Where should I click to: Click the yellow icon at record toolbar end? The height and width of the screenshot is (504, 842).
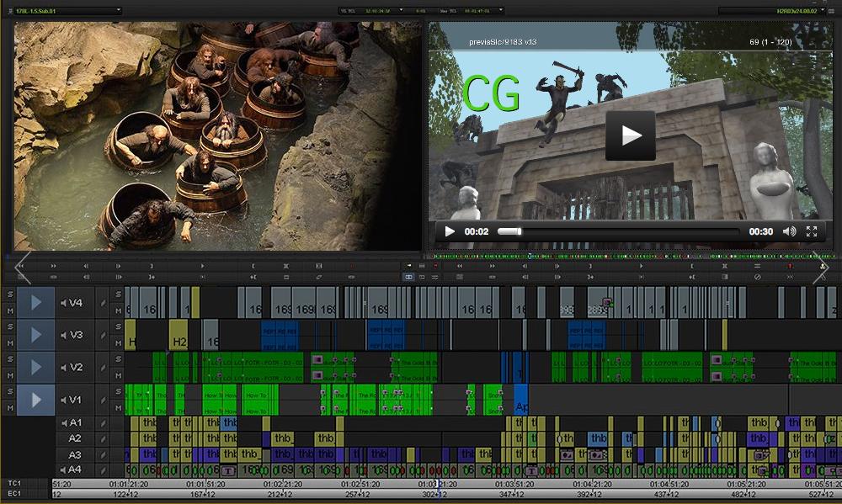[x=822, y=266]
